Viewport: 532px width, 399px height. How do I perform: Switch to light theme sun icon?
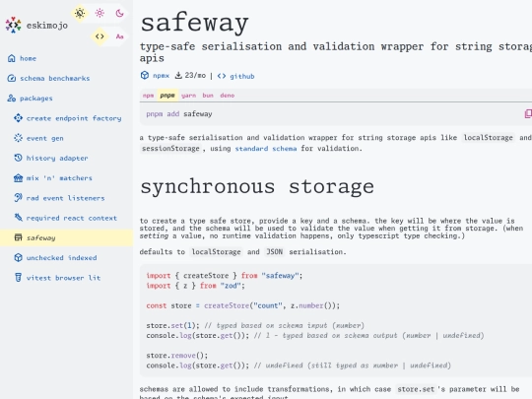(x=100, y=13)
